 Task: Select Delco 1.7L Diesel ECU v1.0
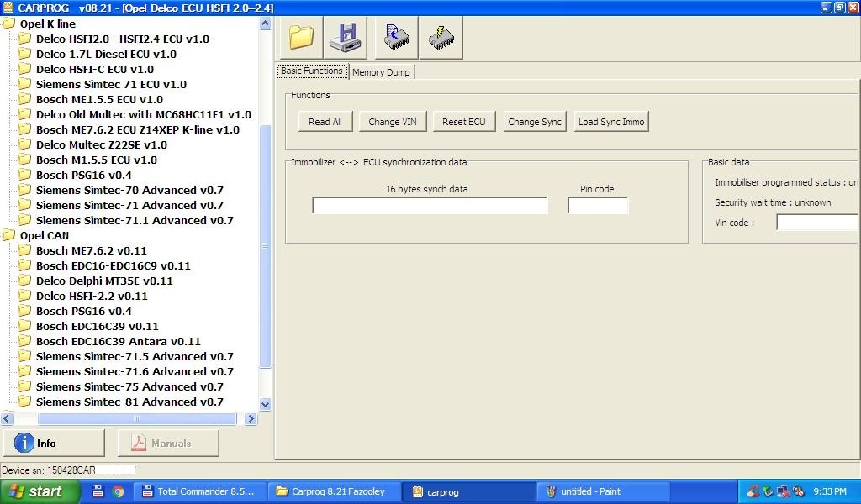(x=106, y=55)
